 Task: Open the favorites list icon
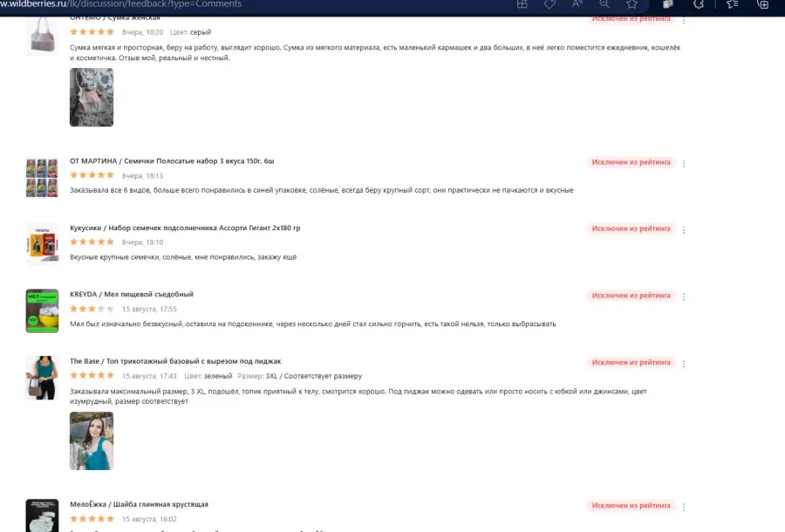coord(733,4)
